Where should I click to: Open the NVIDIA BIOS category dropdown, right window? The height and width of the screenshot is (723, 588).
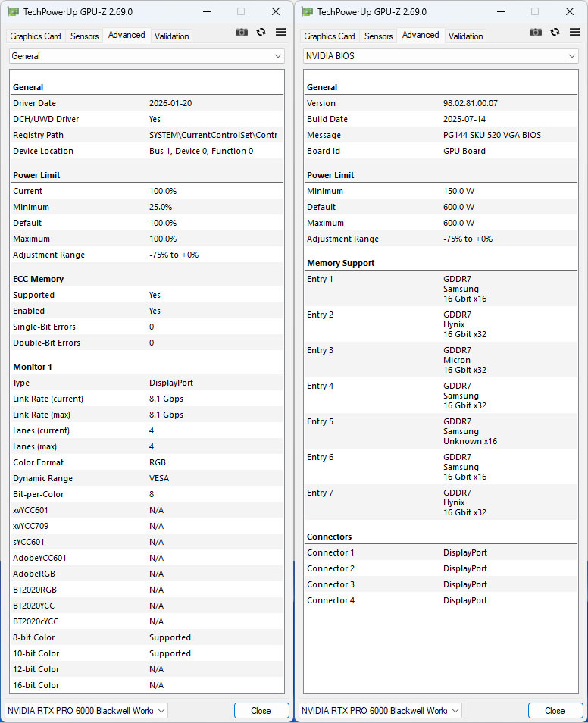(x=441, y=56)
